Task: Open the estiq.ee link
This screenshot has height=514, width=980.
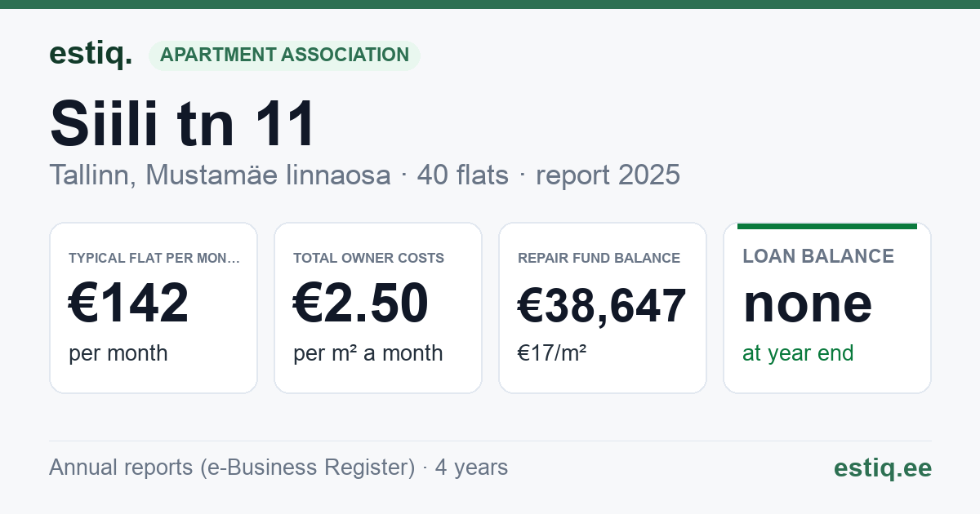Action: click(882, 467)
